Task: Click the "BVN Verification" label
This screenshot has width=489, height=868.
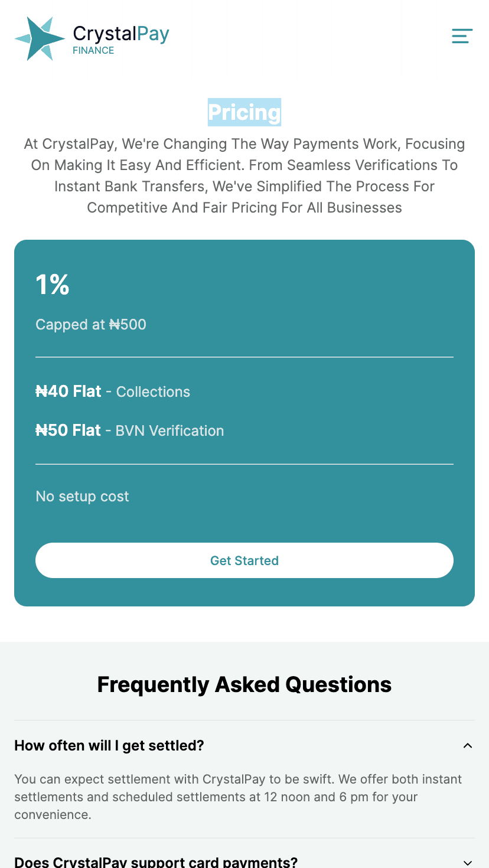Action: 169,431
